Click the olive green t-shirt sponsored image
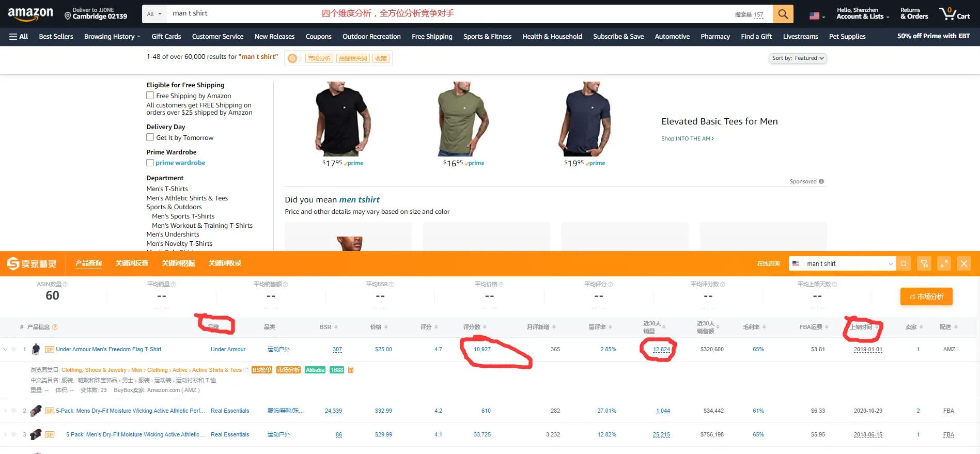Viewport: 980px width, 454px height. 463,119
